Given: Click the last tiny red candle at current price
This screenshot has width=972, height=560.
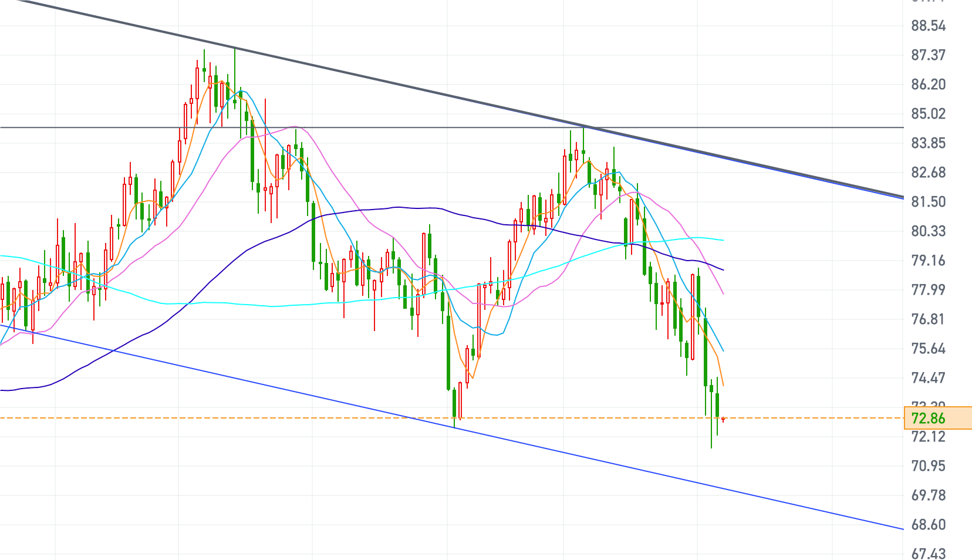Looking at the screenshot, I should click(x=723, y=419).
